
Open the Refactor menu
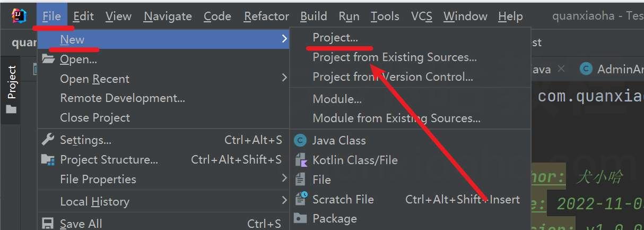pos(266,16)
